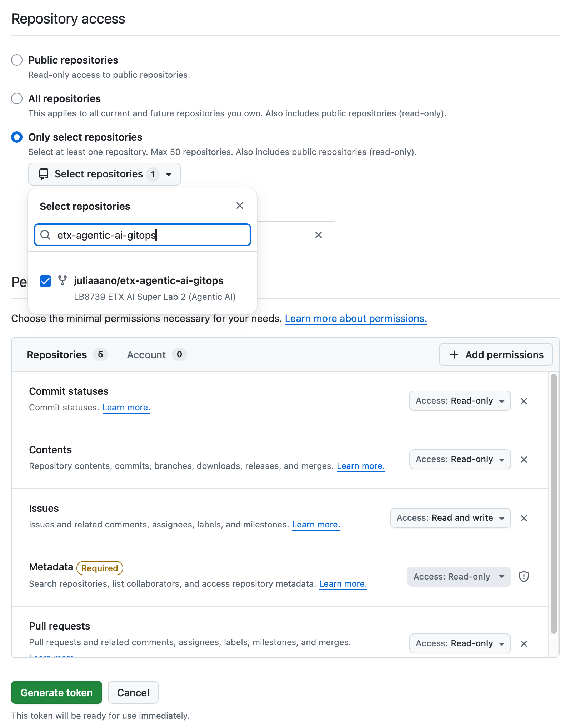Click the Generate token button
This screenshot has width=570, height=728.
pyautogui.click(x=56, y=692)
